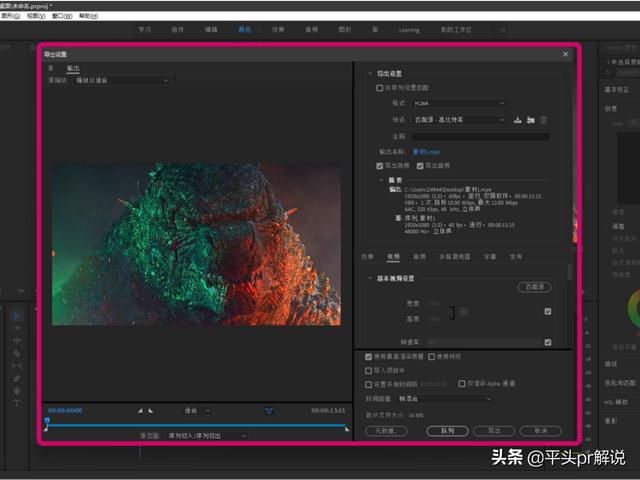Click the Import Preset icon beside the preset dropdown

(x=530, y=120)
